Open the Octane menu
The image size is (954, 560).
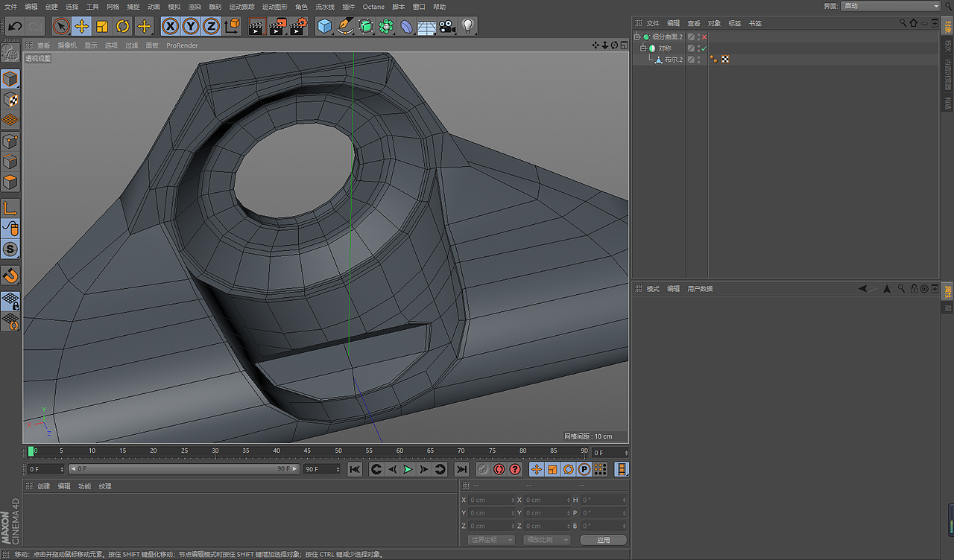[373, 6]
